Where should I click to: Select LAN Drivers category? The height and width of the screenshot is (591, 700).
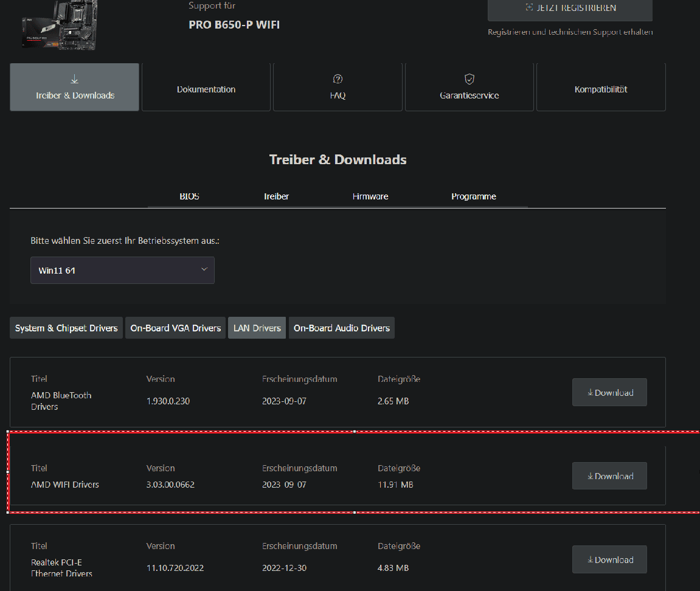click(x=257, y=328)
